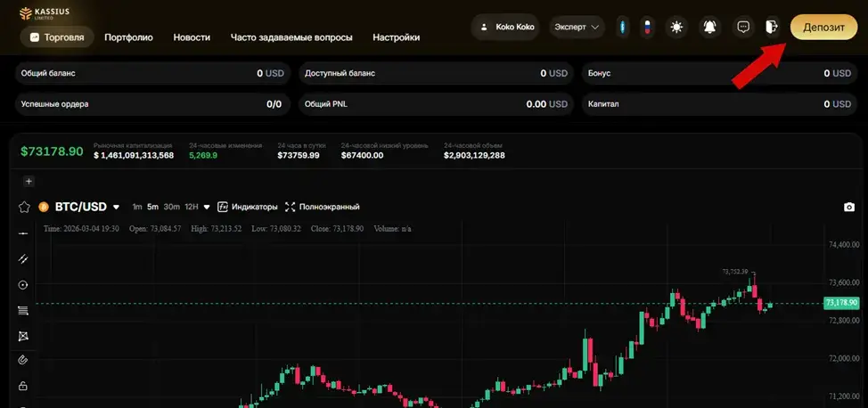Viewport: 868px width, 408px height.
Task: Click the Общий баланс balance field
Action: coord(152,73)
